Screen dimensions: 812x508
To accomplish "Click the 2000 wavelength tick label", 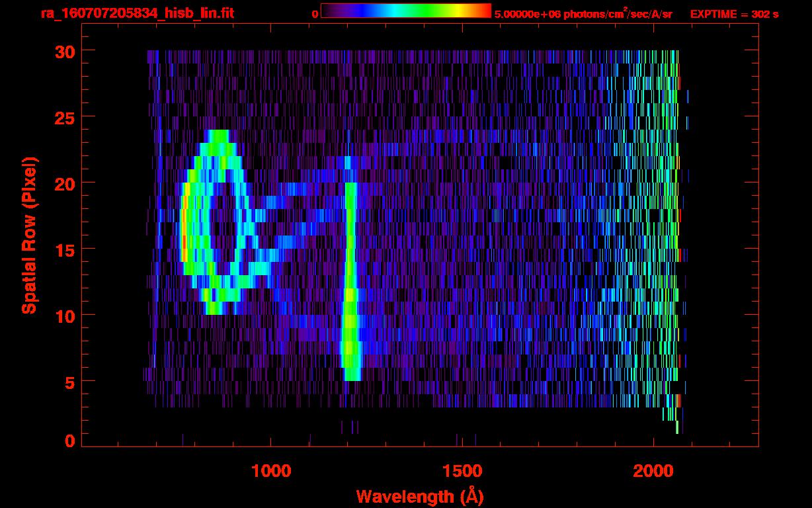I will click(x=653, y=471).
